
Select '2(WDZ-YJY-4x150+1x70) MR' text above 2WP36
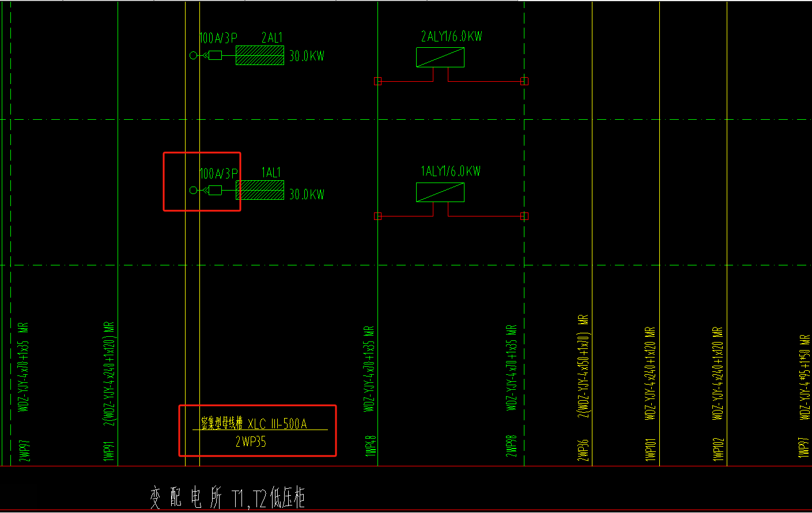tap(583, 366)
